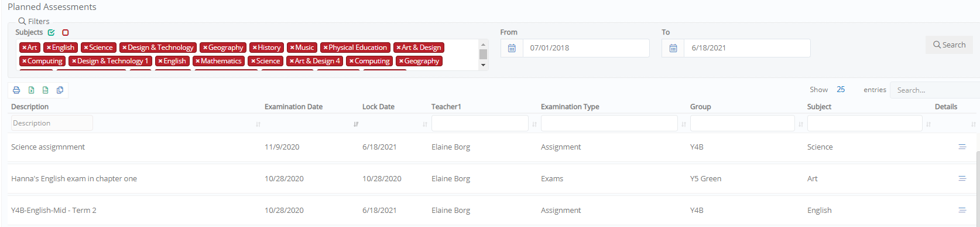Click the Search button
The width and height of the screenshot is (980, 227).
click(949, 45)
